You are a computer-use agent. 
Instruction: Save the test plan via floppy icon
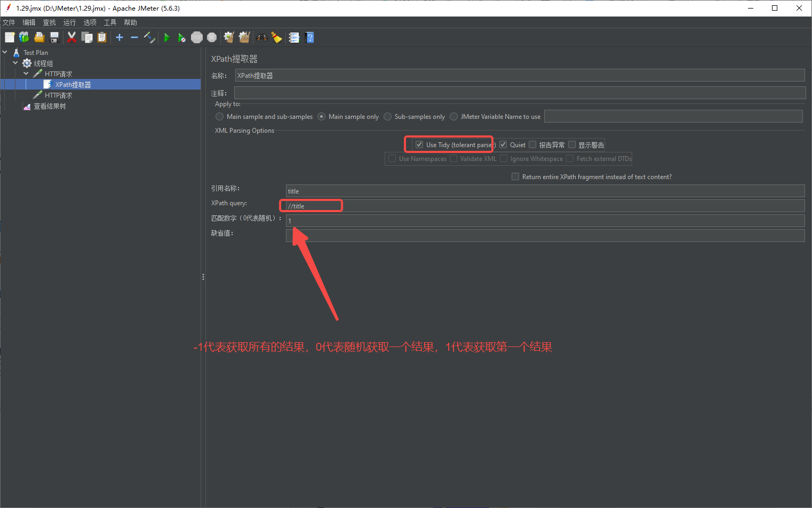pos(54,37)
